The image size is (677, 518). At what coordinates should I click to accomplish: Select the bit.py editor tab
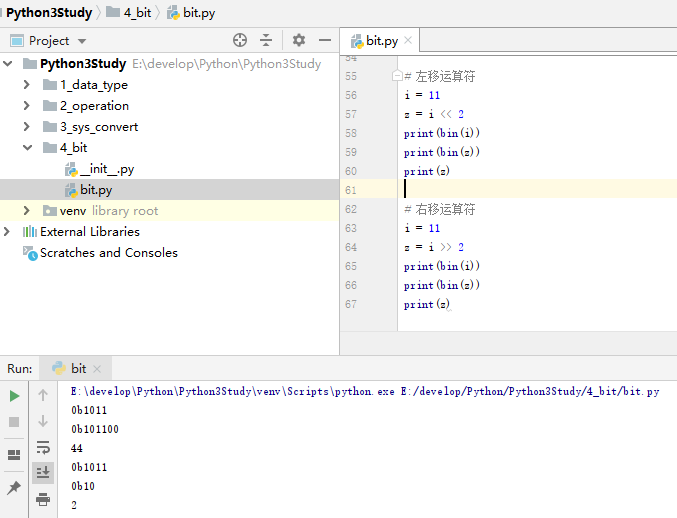[x=381, y=41]
